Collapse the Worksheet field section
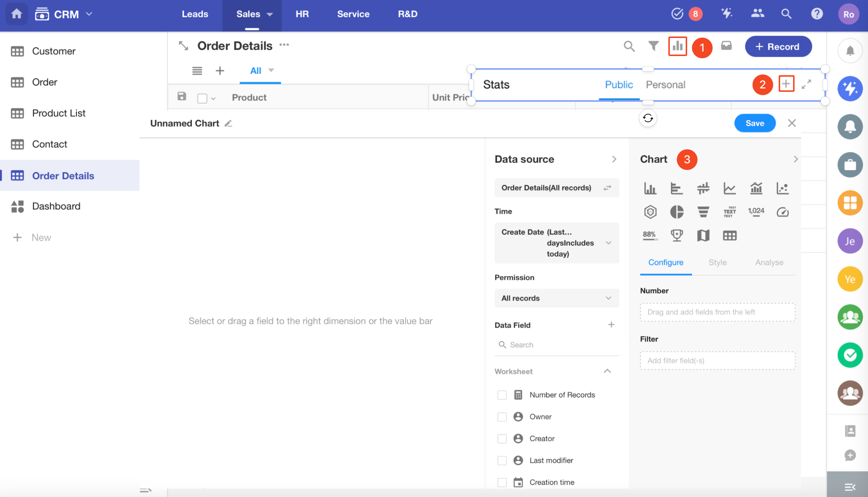The width and height of the screenshot is (868, 497). pyautogui.click(x=607, y=371)
